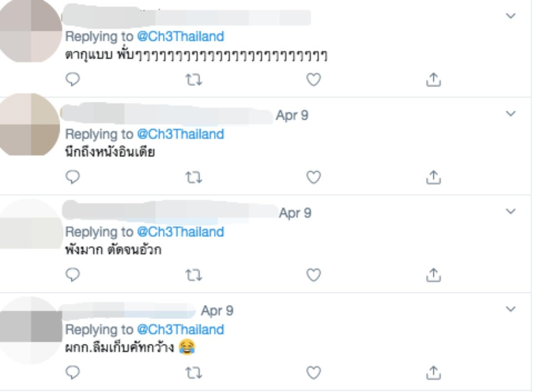Viewport: 533px width, 392px height.
Task: Reply to the นึกถึงหนังอินเดีย tweet
Action: tap(73, 177)
